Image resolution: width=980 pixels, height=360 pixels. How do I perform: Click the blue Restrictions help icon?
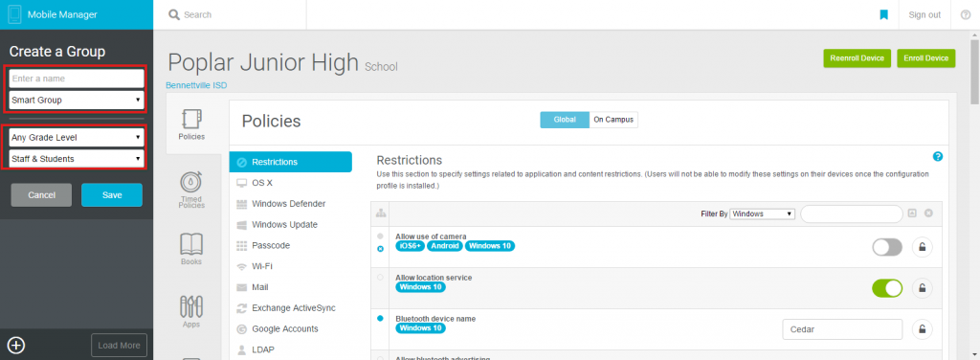938,157
